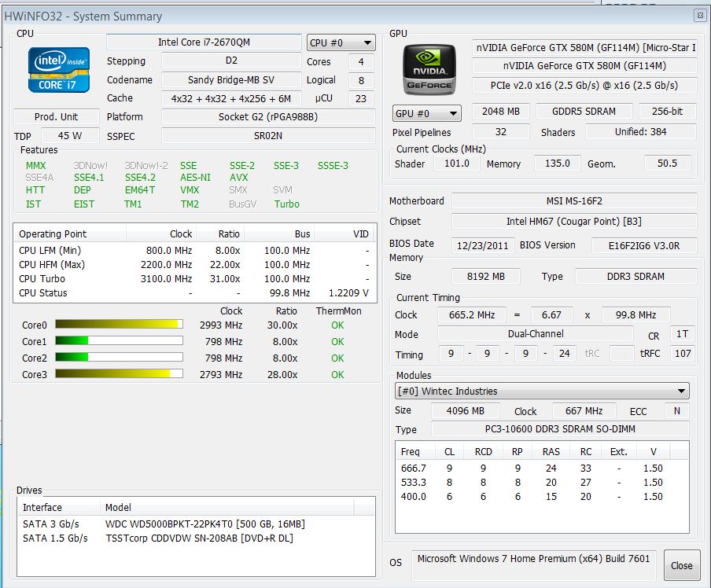The height and width of the screenshot is (588, 711).
Task: Click the Core3 usage bar
Action: click(120, 373)
